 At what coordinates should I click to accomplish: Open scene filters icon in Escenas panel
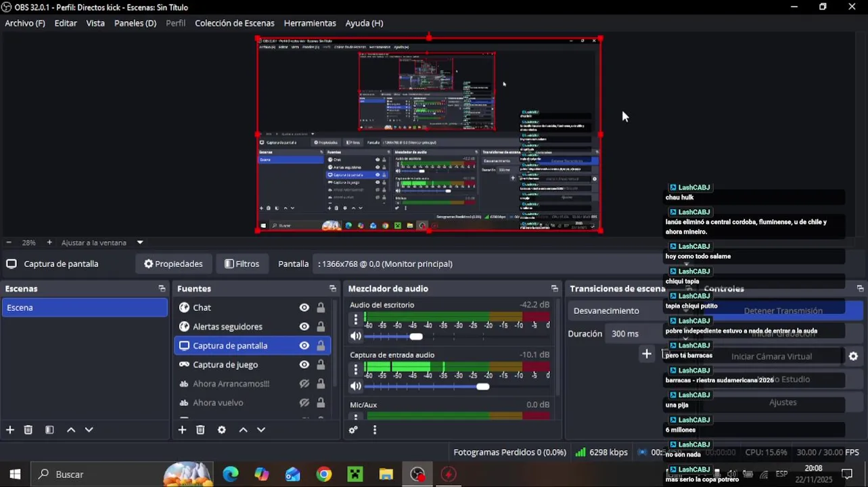coord(49,430)
